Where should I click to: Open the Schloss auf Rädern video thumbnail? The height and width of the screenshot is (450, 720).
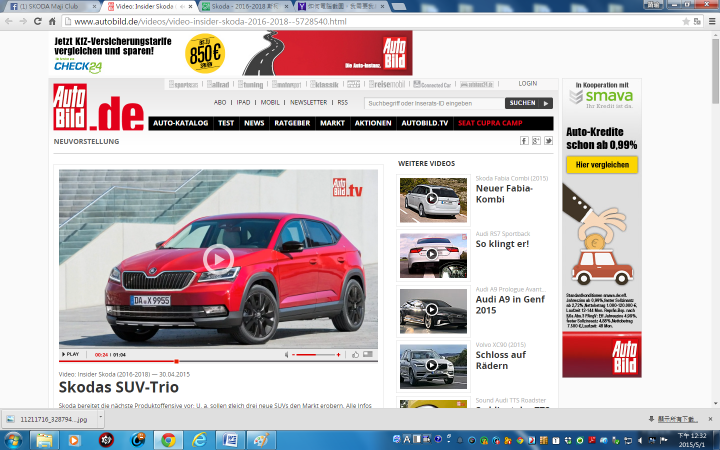(x=433, y=366)
